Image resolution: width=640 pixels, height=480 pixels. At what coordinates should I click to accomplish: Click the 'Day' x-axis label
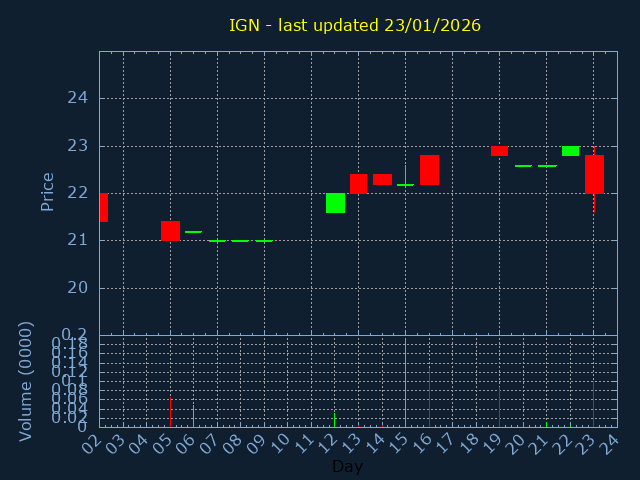[347, 466]
